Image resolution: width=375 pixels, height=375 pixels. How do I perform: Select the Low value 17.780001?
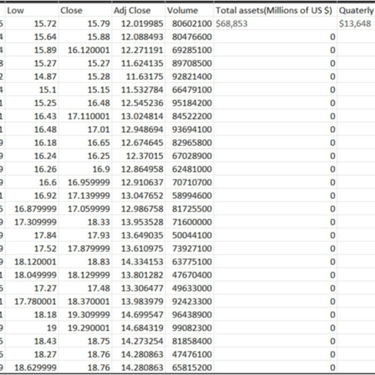35,301
